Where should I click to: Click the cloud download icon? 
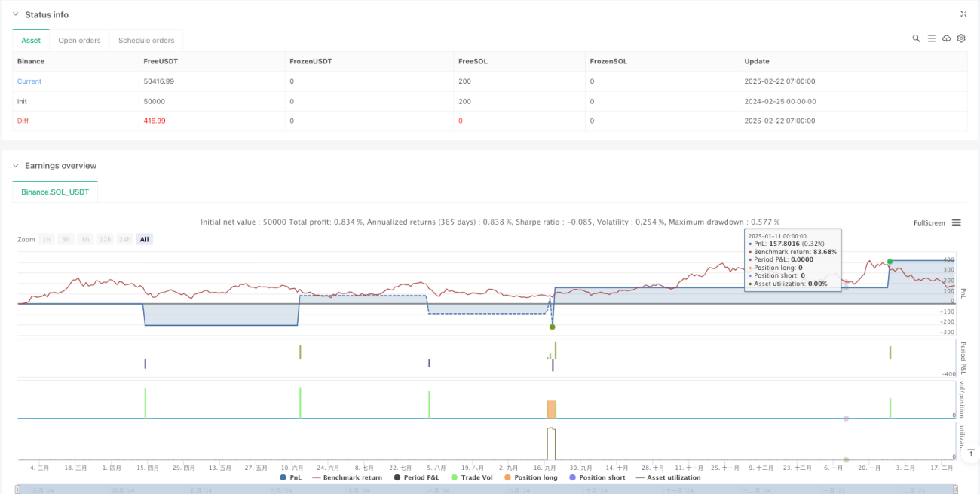point(946,38)
